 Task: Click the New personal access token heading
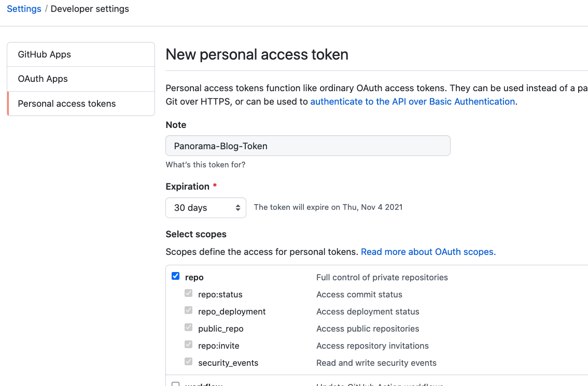click(257, 54)
